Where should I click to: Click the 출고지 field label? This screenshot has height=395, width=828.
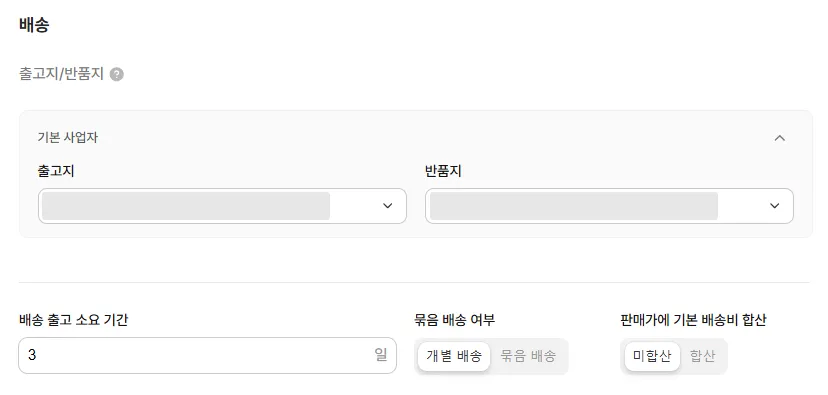click(x=56, y=171)
